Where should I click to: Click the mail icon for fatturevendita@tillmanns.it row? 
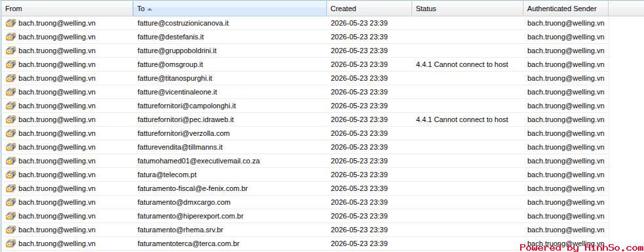(10, 147)
